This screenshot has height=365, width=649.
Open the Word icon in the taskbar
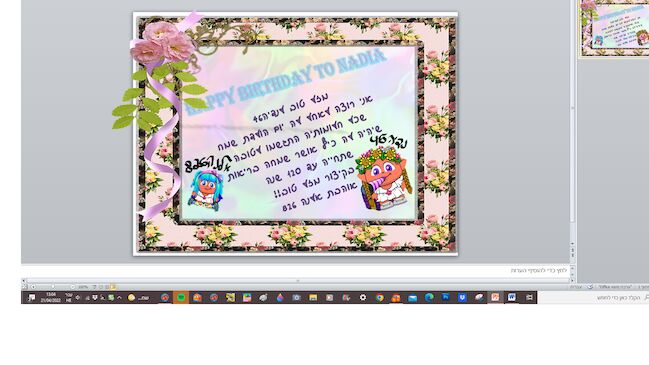[x=512, y=297]
